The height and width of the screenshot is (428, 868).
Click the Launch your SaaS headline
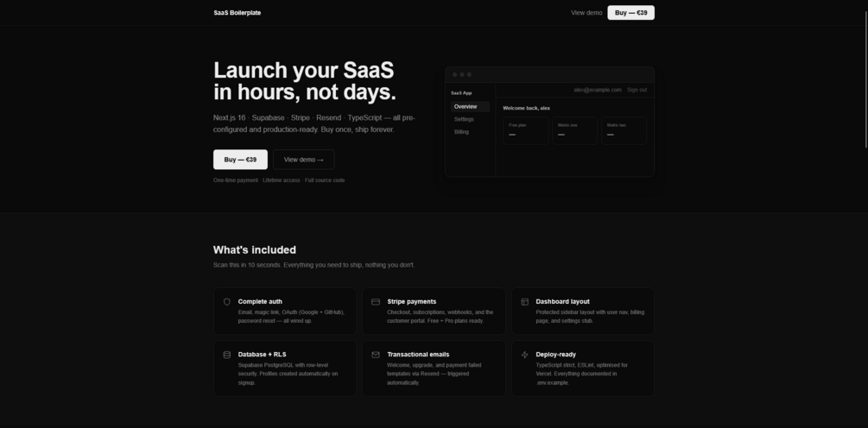(305, 81)
